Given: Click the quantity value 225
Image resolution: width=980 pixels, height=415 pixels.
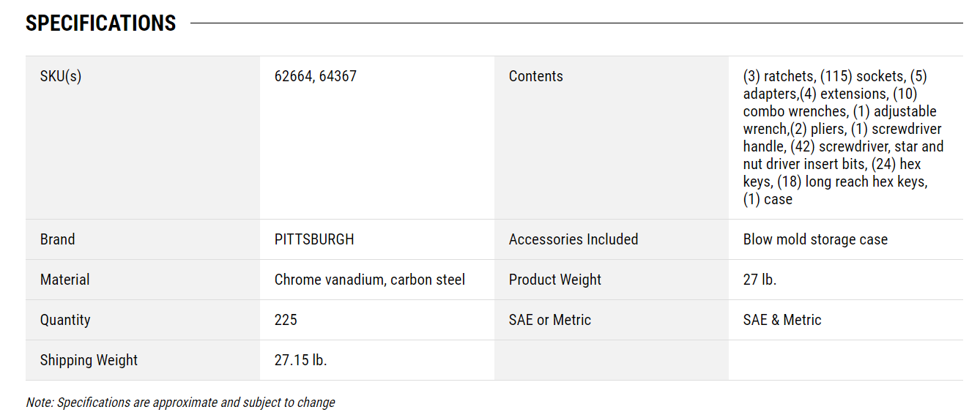Looking at the screenshot, I should click(x=286, y=320).
